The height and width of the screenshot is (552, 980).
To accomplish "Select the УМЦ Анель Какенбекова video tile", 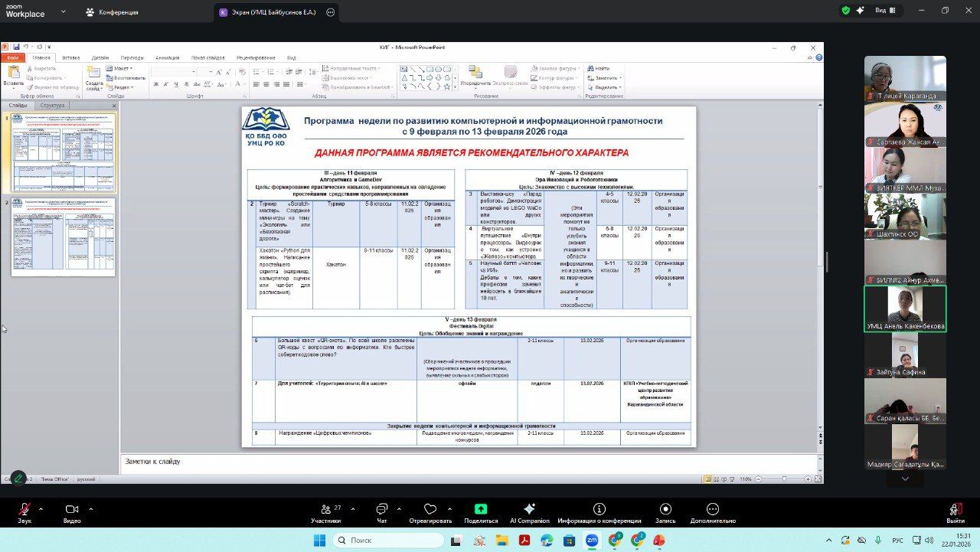I will tap(905, 307).
